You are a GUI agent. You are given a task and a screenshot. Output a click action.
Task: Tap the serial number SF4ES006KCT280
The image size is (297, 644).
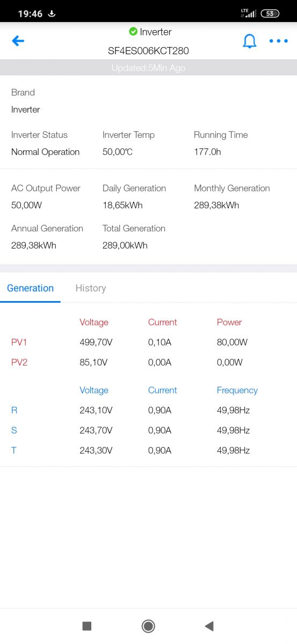coord(148,51)
